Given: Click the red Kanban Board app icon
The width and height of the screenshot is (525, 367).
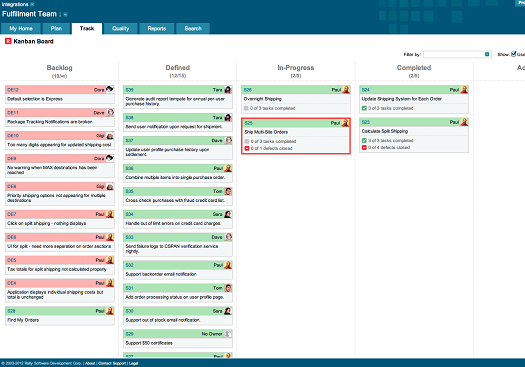Looking at the screenshot, I should tap(8, 41).
